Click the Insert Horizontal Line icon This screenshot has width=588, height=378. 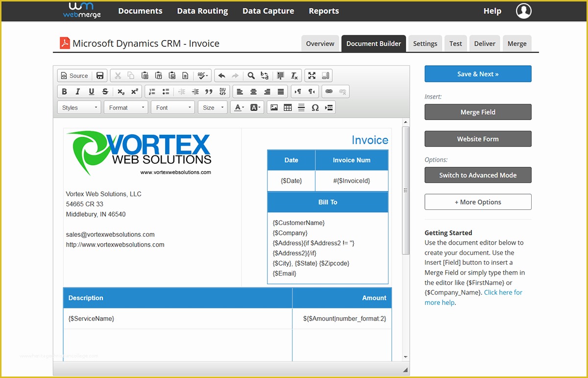tap(301, 108)
